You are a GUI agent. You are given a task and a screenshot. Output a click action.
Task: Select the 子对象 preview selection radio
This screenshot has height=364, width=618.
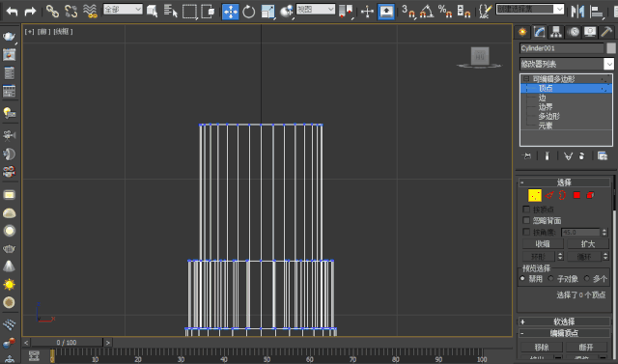coord(551,278)
